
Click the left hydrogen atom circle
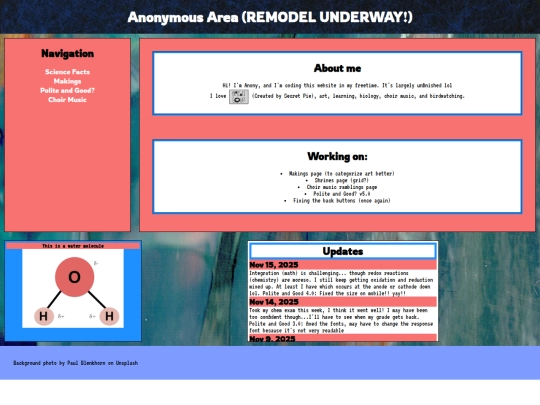[44, 316]
